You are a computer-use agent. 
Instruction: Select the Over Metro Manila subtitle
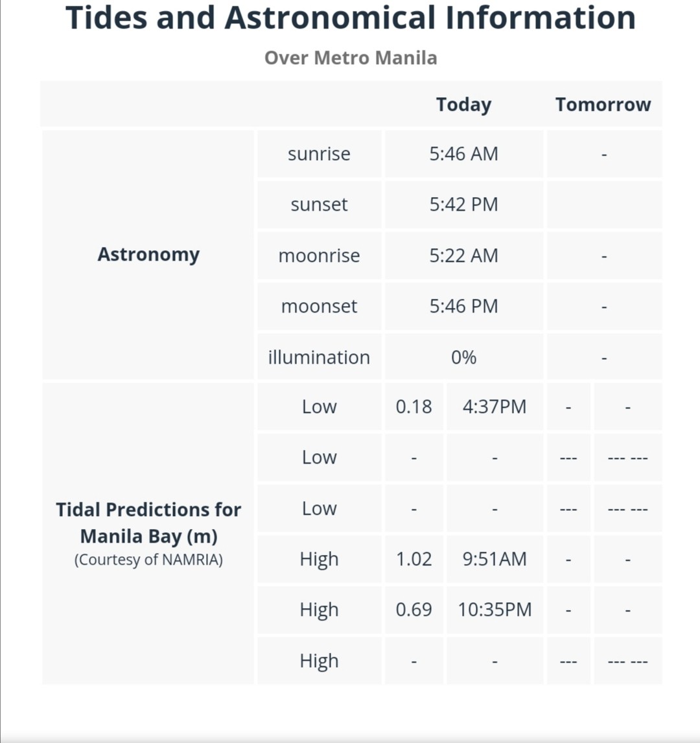(351, 58)
